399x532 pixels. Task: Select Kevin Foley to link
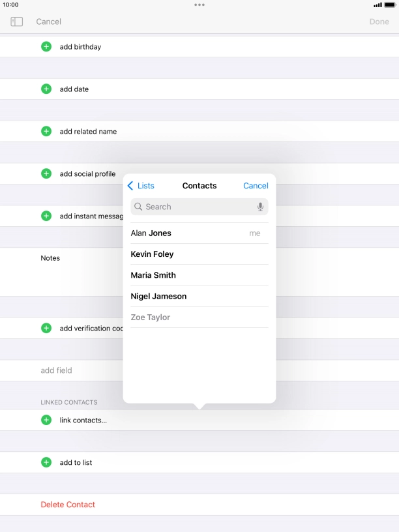(152, 254)
